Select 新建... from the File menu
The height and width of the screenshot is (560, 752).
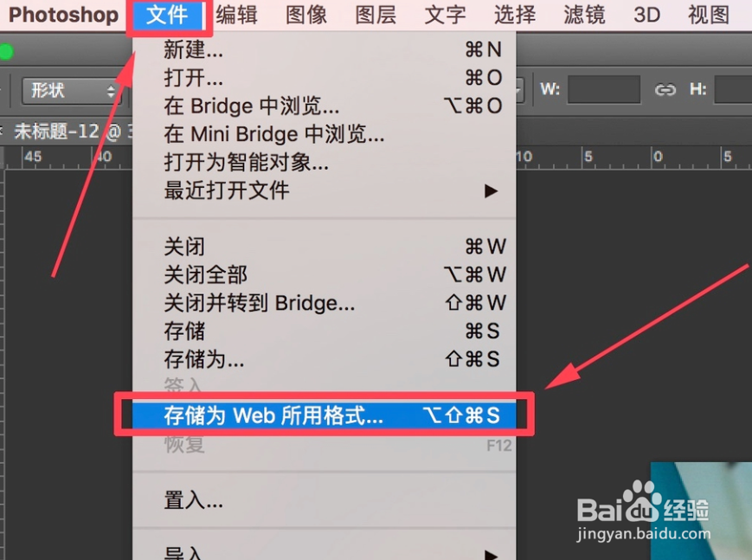point(325,49)
